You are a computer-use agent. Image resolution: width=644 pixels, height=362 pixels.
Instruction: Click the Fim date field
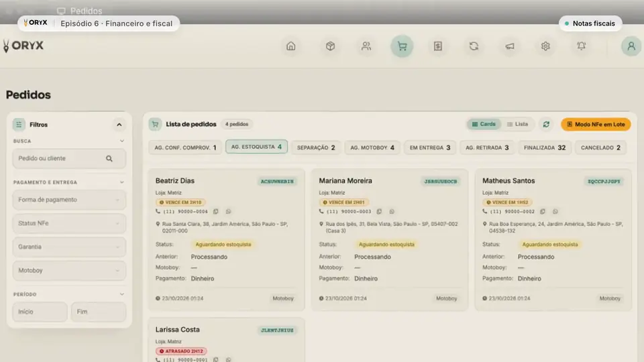[x=99, y=312]
